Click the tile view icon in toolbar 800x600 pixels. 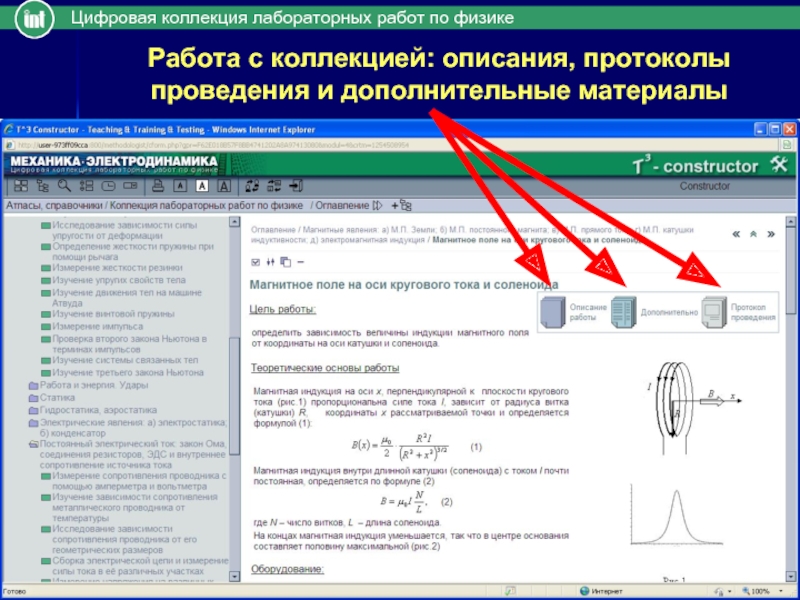pos(21,186)
